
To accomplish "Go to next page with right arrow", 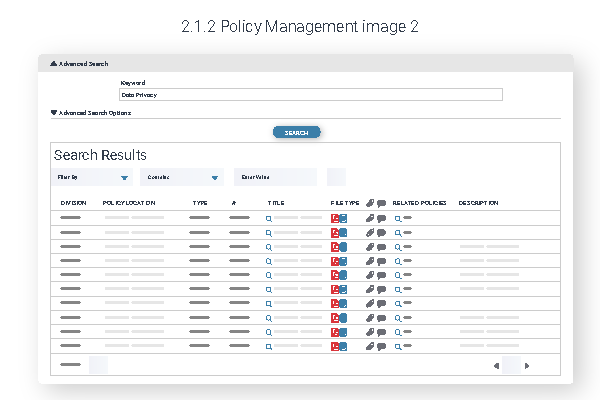I will [x=527, y=366].
